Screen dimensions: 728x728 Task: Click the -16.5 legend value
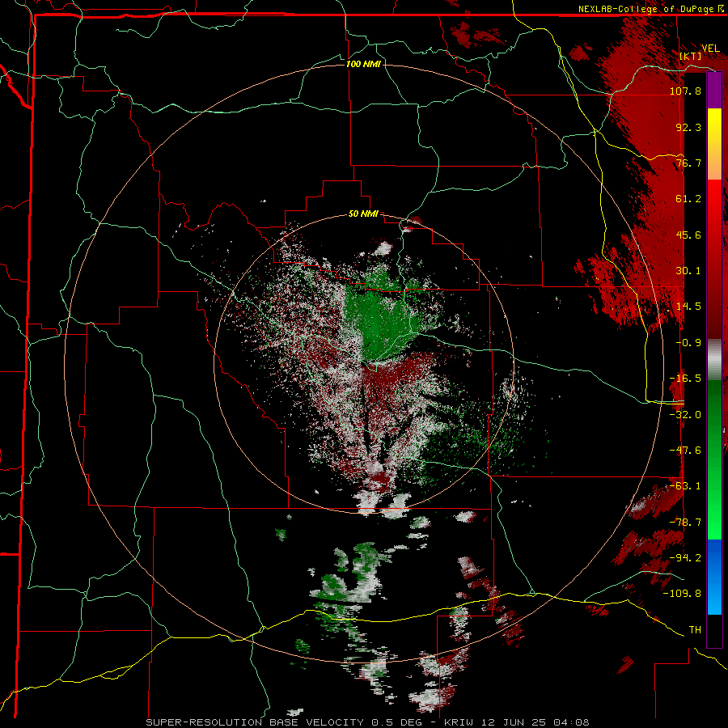(685, 379)
